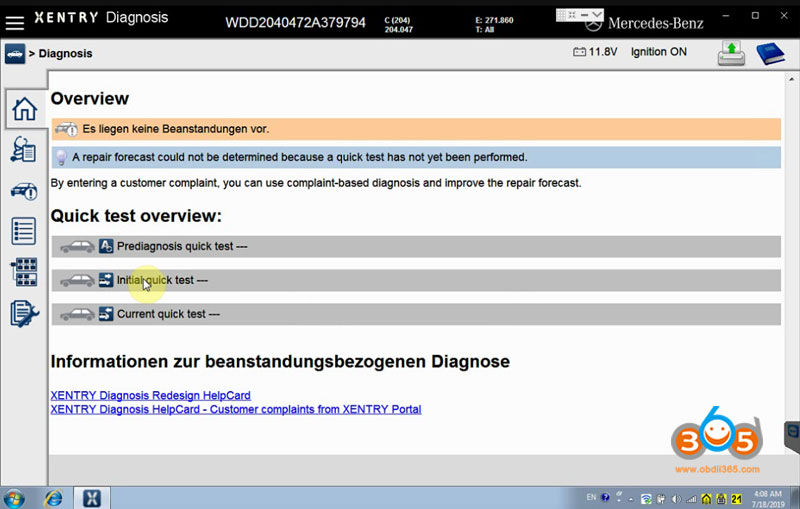The image size is (800, 509).
Task: Click the Prediagnosis quick test blue icon
Action: (x=106, y=246)
